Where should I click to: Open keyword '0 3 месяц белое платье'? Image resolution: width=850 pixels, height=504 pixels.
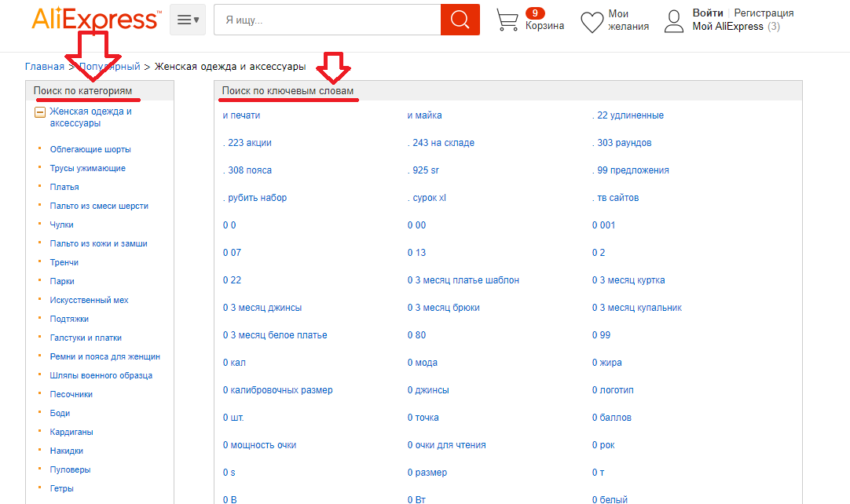tap(275, 335)
